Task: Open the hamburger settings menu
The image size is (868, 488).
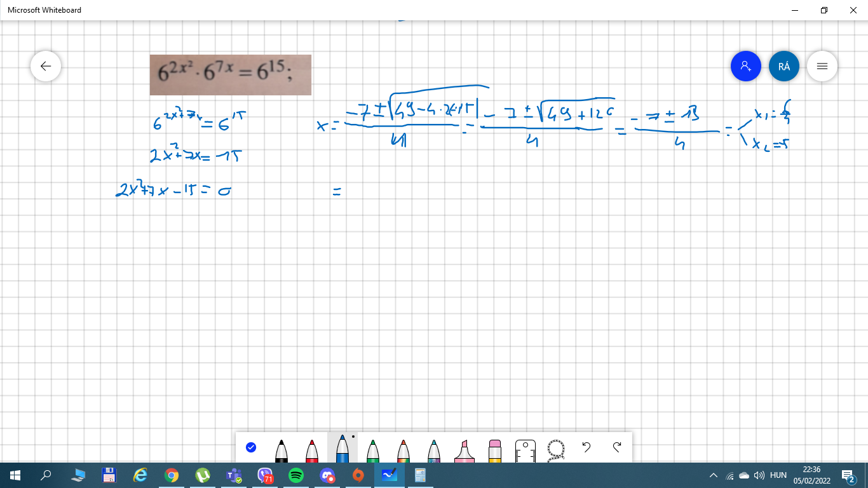Action: pyautogui.click(x=822, y=66)
